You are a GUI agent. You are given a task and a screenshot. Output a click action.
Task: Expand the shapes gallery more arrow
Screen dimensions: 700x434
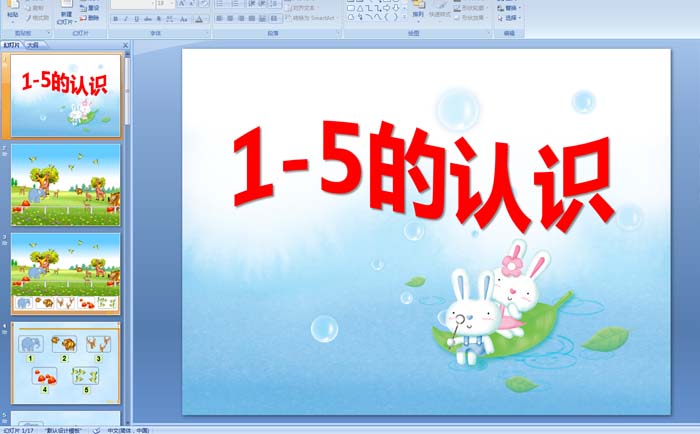(402, 18)
